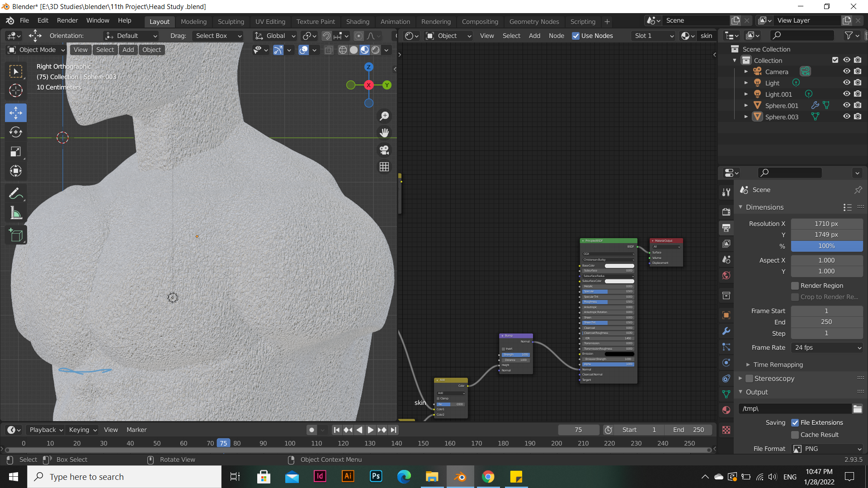Select the Cursor tool in the viewport toolbar
This screenshot has width=868, height=488.
(x=16, y=90)
